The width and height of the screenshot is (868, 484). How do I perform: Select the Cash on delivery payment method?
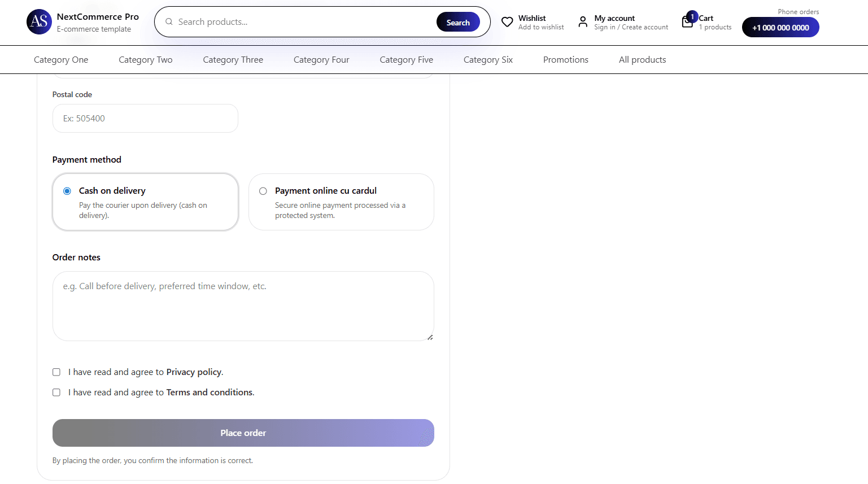tap(67, 191)
